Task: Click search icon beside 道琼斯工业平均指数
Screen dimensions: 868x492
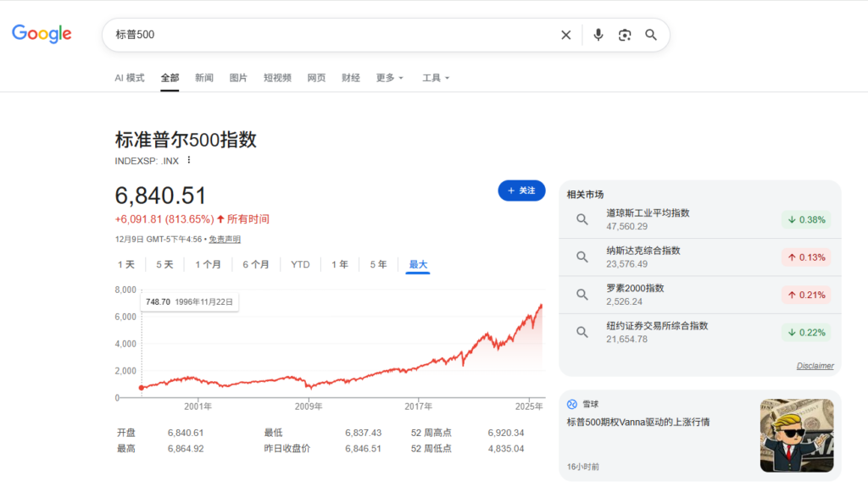Action: [582, 219]
